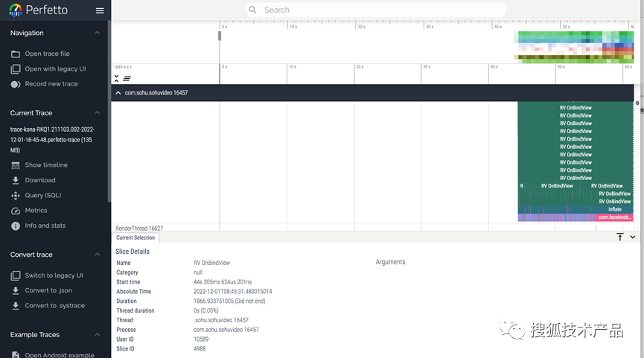Click the Open Android example file icon

click(x=16, y=355)
